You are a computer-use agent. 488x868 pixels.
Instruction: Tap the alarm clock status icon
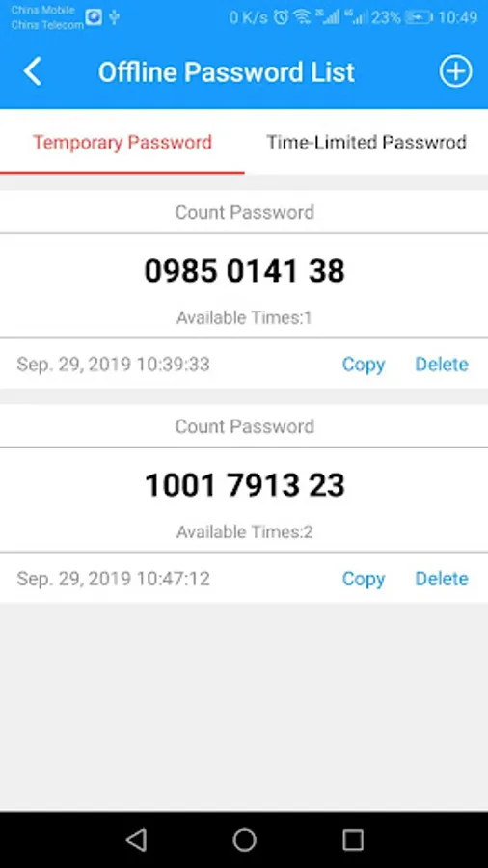tap(281, 17)
